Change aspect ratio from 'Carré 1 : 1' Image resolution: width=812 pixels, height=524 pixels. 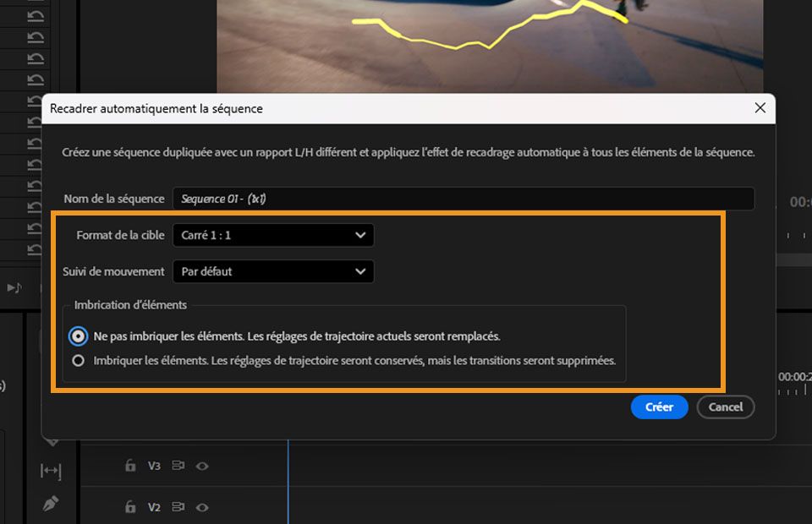[272, 235]
